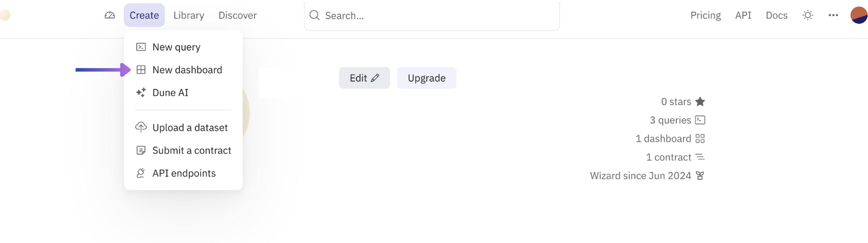Switch to the Library tab
This screenshot has height=243, width=868.
point(189,15)
